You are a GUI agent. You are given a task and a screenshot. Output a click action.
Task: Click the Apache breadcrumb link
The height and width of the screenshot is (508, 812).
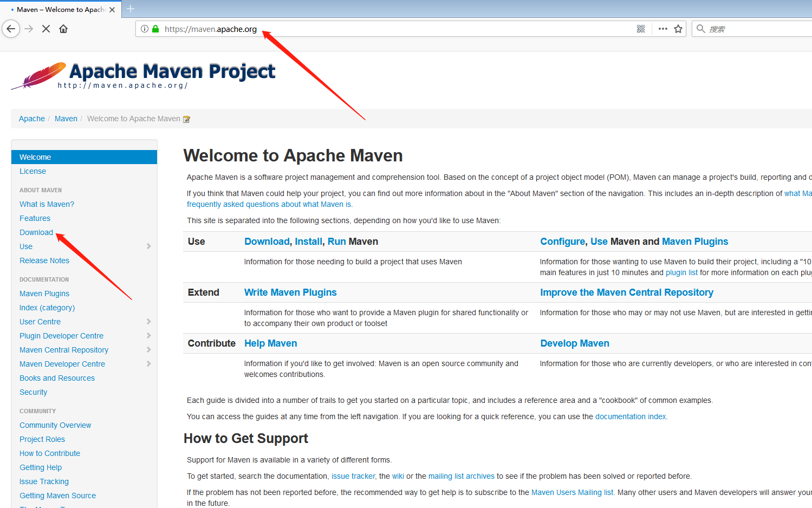coord(32,119)
